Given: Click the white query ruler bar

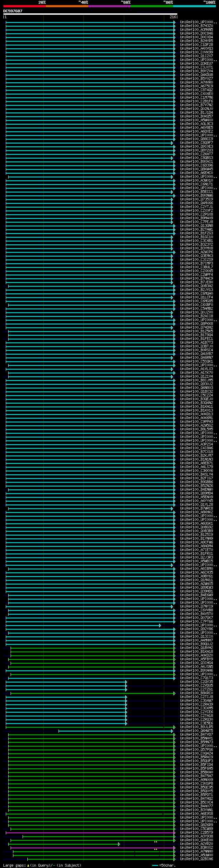Looking at the screenshot, I should point(90,14).
